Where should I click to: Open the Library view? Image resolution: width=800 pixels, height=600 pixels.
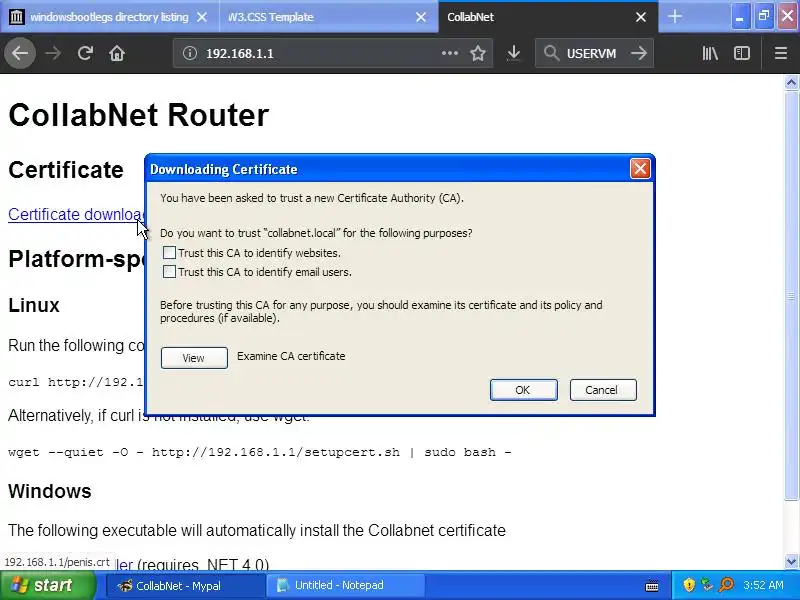click(710, 53)
